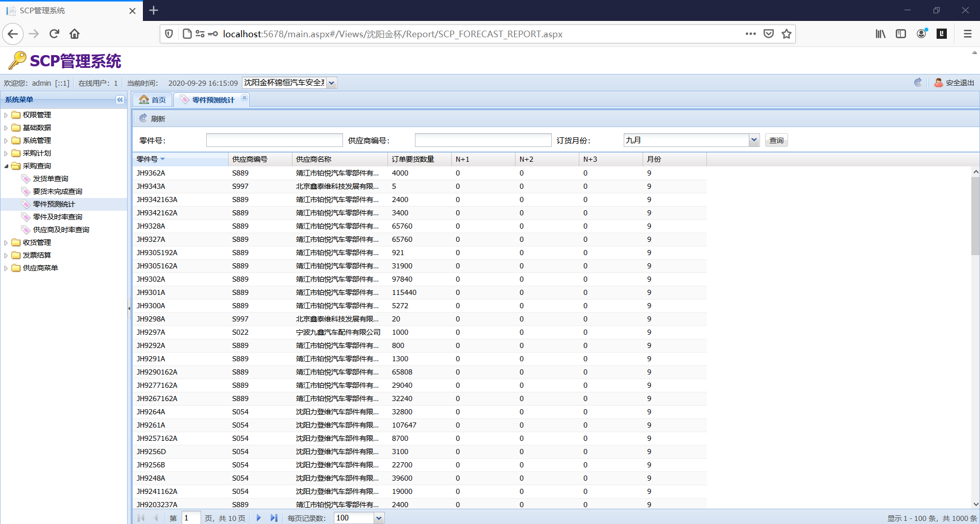Collapse the 采购查询 folder
980x524 pixels.
(6, 166)
